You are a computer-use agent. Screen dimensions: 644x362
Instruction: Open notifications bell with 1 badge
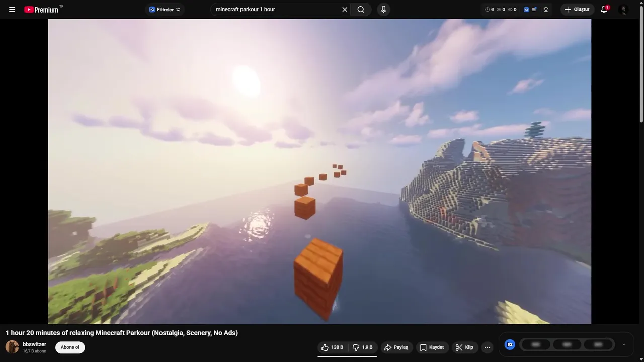tap(605, 10)
